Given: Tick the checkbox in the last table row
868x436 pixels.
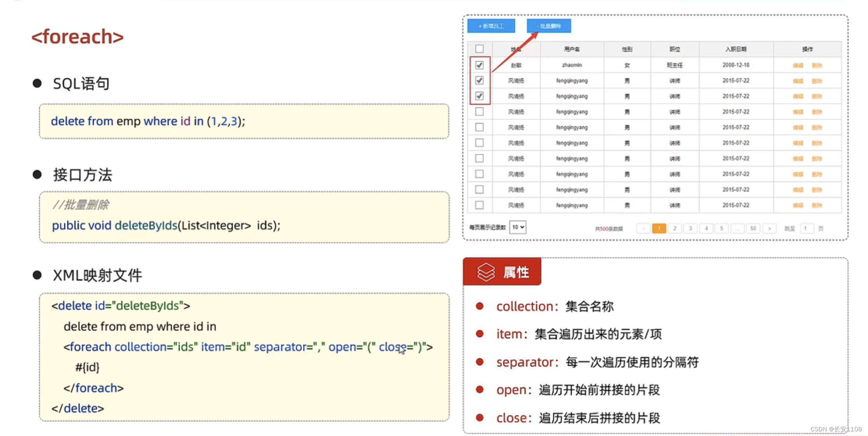Looking at the screenshot, I should [479, 205].
